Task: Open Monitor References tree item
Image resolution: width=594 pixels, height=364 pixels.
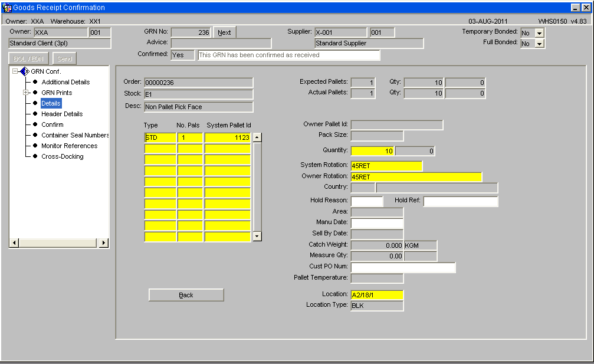Action: coord(70,146)
